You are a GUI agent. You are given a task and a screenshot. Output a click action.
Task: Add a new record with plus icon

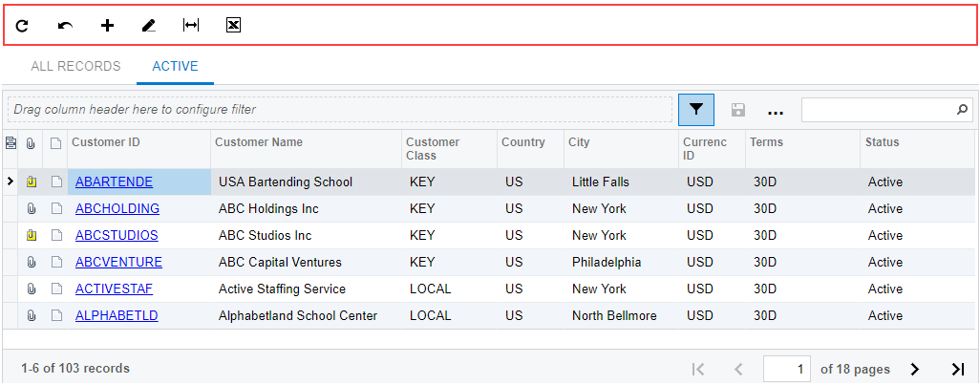107,26
